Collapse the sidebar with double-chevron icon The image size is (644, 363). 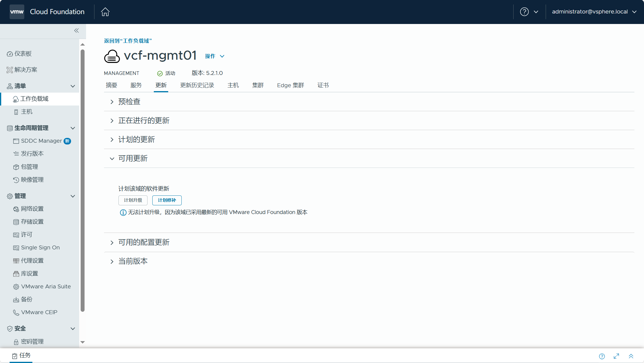pos(76,31)
